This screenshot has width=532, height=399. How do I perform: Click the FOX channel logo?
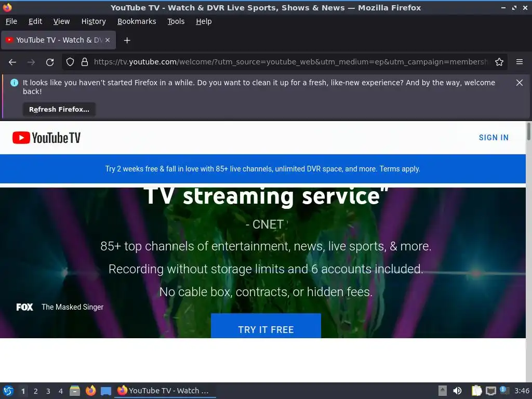pyautogui.click(x=25, y=307)
